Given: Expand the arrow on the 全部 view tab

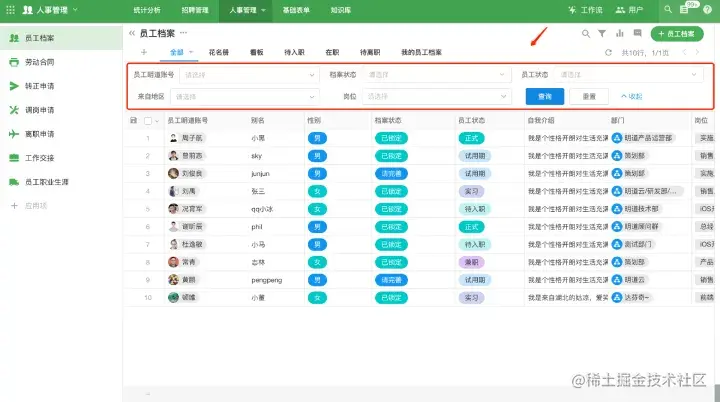Looking at the screenshot, I should point(191,52).
